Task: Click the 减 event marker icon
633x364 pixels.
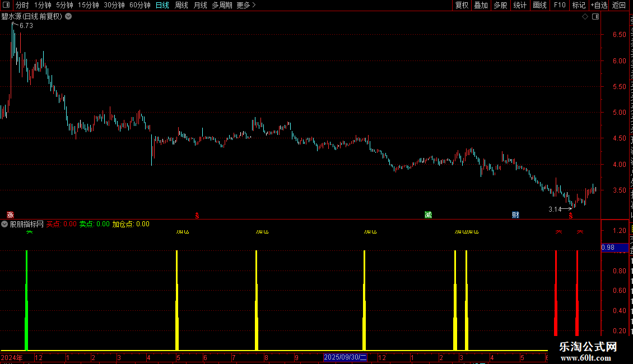Action: (429, 215)
